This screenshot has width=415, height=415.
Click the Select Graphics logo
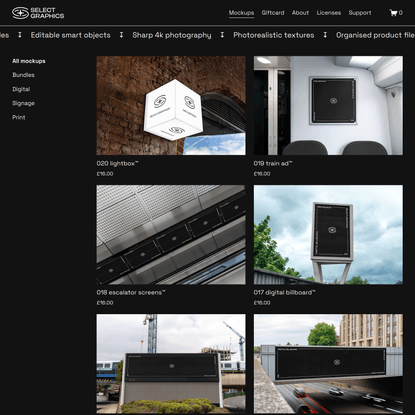[38, 13]
